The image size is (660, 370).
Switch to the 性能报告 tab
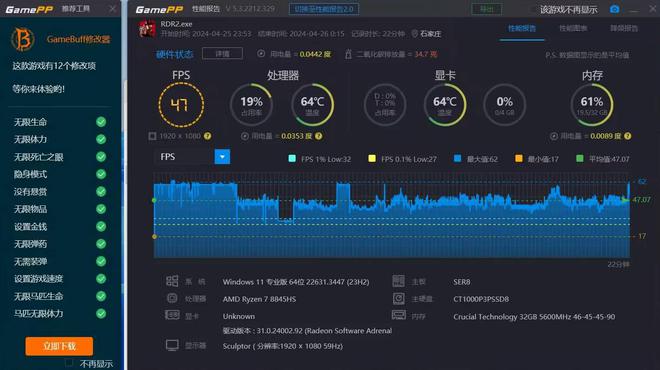click(522, 29)
